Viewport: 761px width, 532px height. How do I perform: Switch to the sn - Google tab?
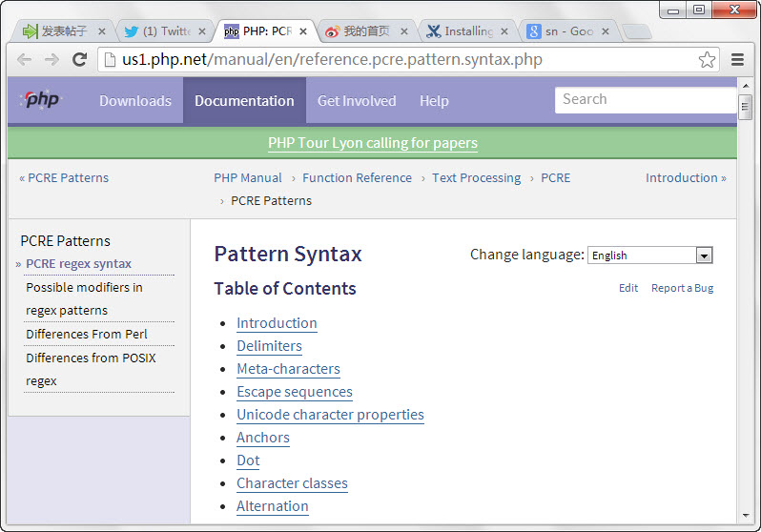point(567,31)
